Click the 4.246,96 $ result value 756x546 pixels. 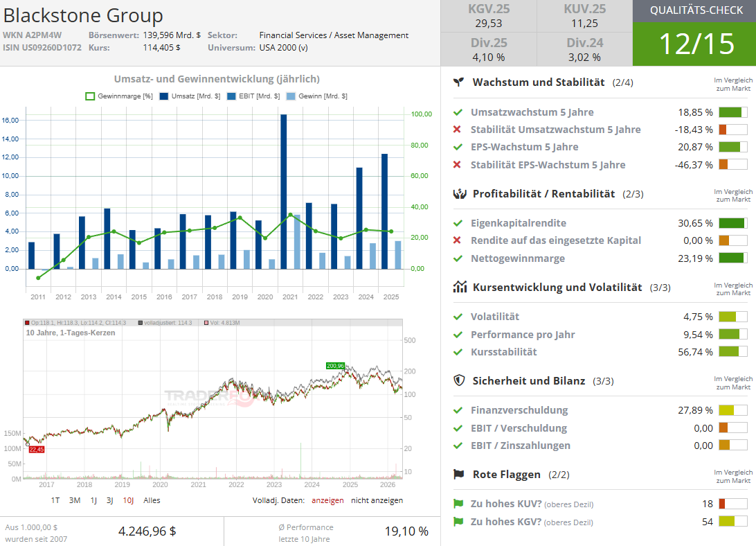click(147, 531)
